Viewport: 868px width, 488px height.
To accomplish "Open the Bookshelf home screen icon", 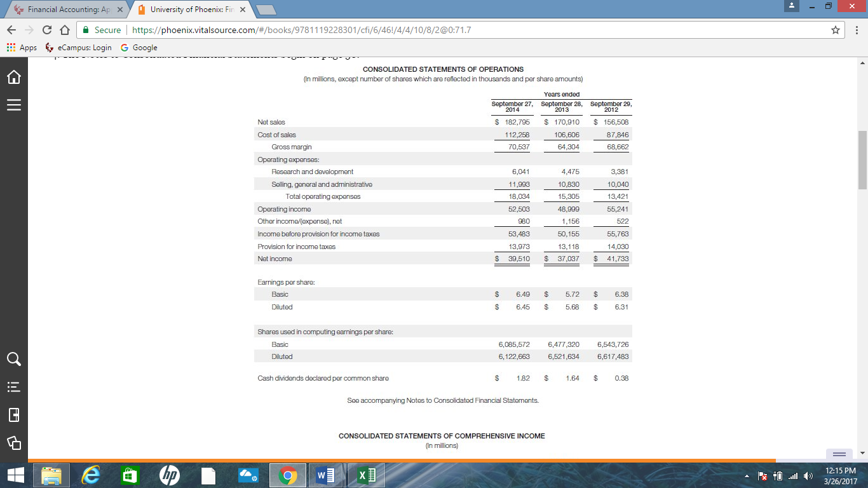I will pos(13,76).
